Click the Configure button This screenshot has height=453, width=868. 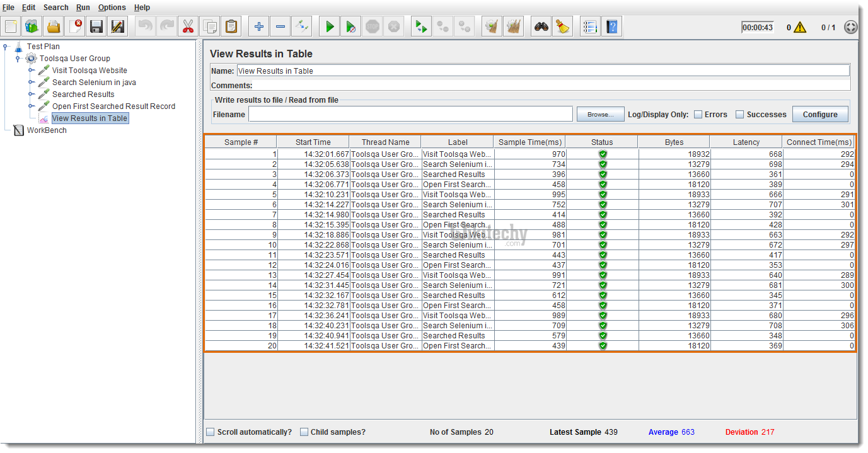(x=819, y=115)
